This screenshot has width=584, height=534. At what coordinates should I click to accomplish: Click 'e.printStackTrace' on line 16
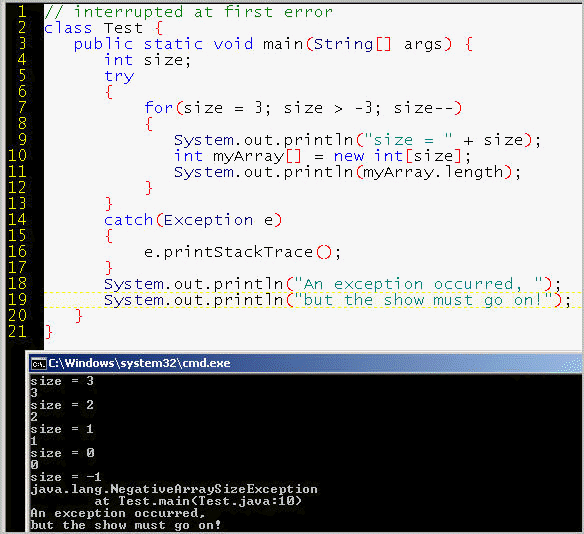(228, 252)
